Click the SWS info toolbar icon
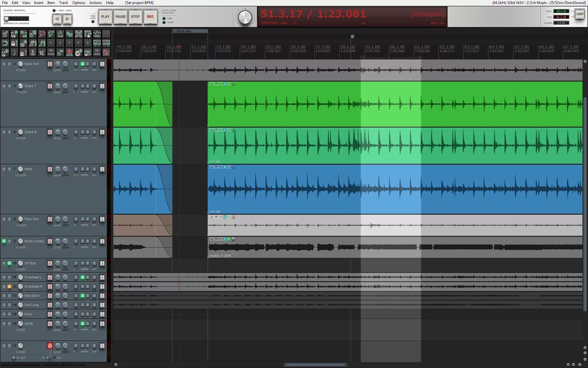The height and width of the screenshot is (368, 588). pyautogui.click(x=78, y=52)
